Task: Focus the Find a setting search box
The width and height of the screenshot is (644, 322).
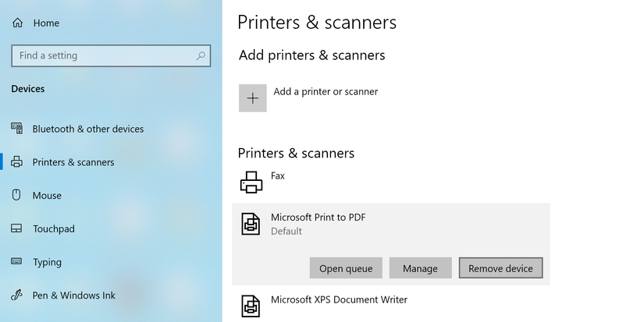Action: 111,56
